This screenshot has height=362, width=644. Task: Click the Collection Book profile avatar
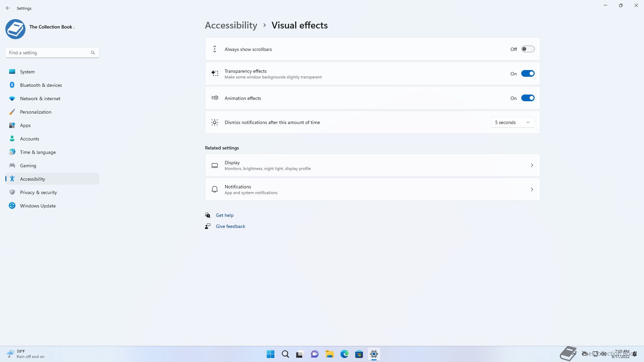coord(15,29)
